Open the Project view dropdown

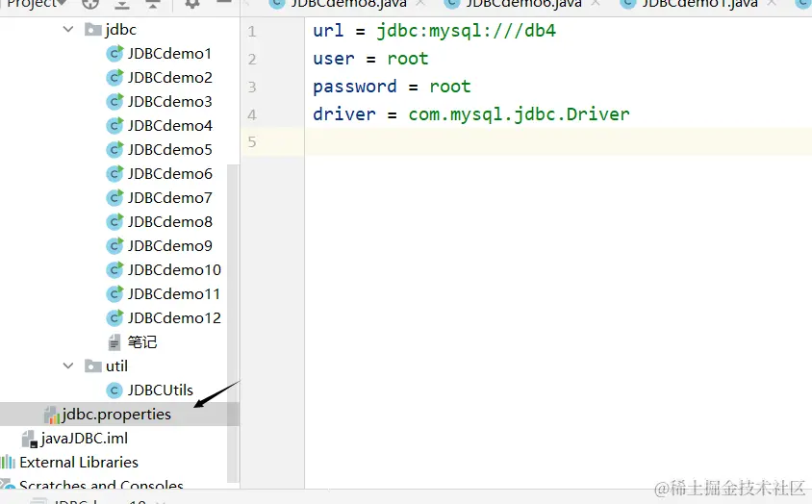pyautogui.click(x=37, y=3)
